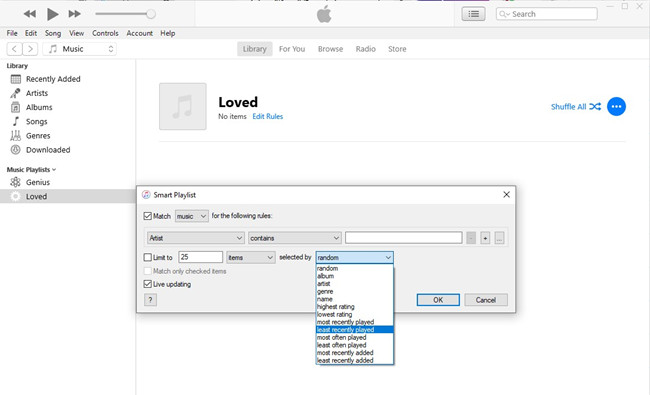Go back with the left arrow button
The width and height of the screenshot is (650, 395).
(15, 49)
